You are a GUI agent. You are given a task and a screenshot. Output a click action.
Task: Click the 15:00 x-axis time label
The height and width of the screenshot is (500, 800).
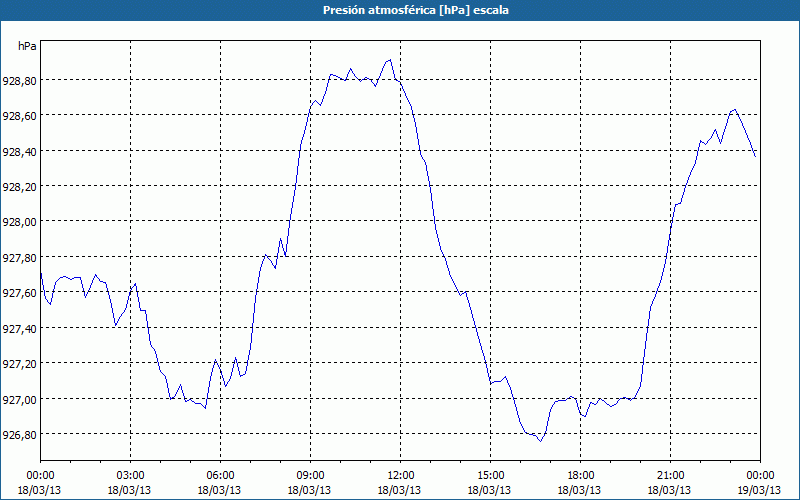tap(490, 476)
